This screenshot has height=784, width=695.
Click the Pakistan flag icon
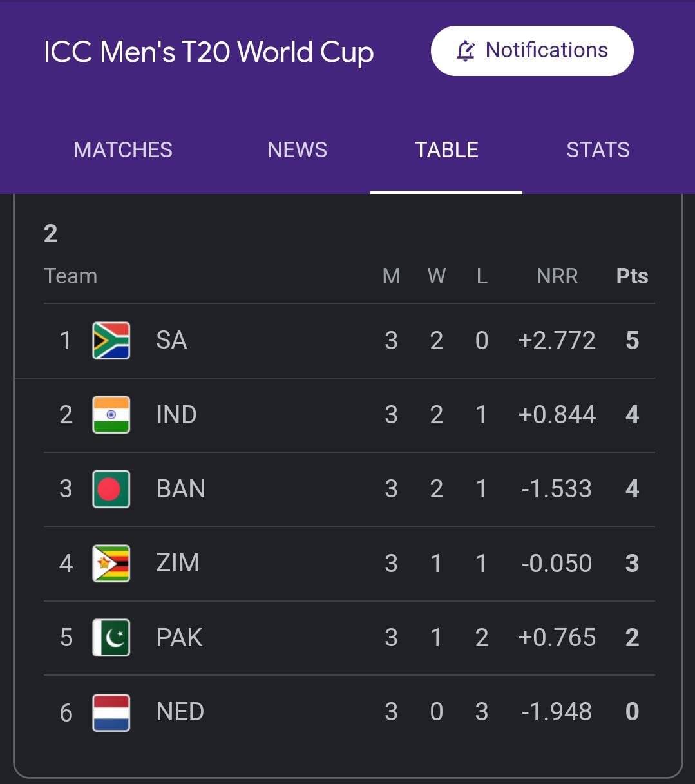[x=111, y=637]
